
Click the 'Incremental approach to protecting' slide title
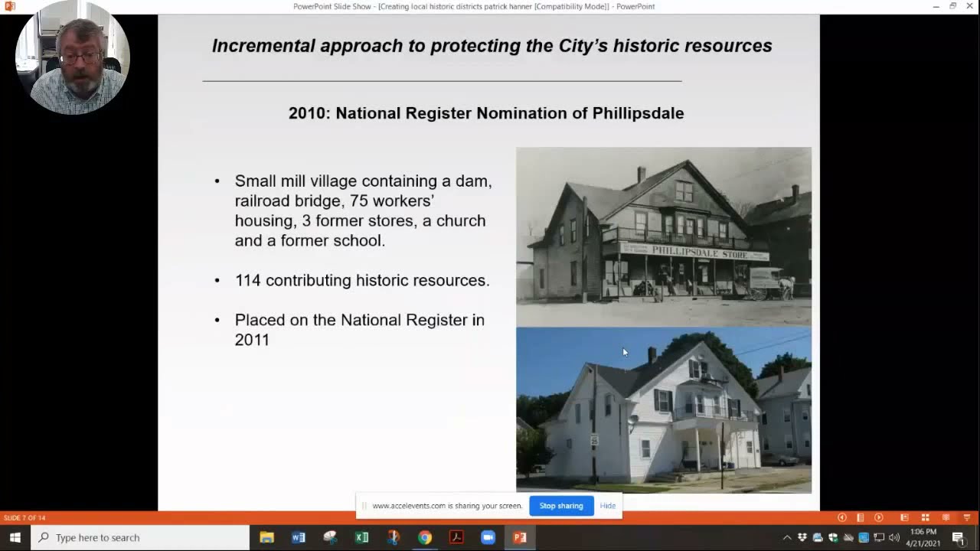(492, 45)
